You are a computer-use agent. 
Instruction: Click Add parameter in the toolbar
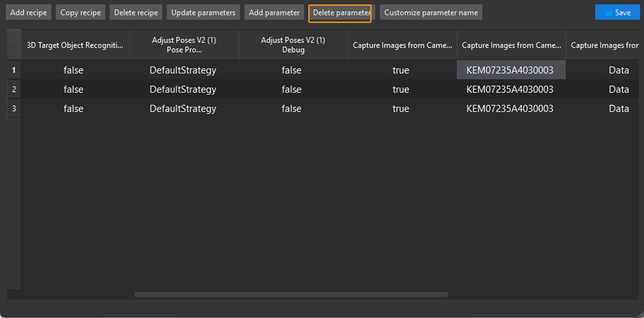click(x=274, y=12)
